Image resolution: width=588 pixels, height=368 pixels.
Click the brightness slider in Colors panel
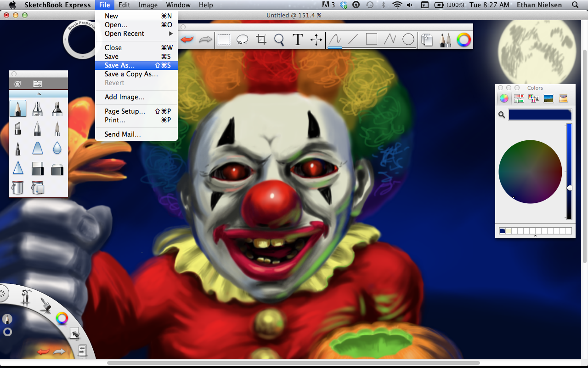(569, 171)
